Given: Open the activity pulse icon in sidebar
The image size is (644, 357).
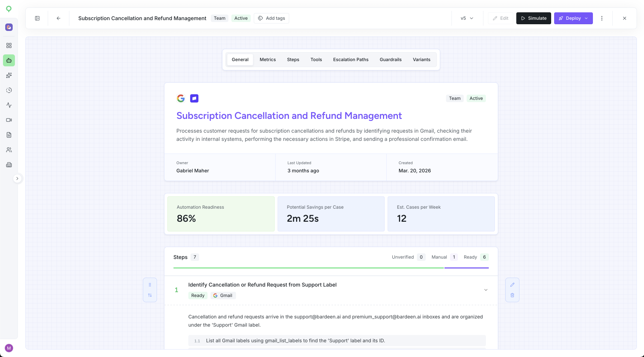Looking at the screenshot, I should 9,105.
